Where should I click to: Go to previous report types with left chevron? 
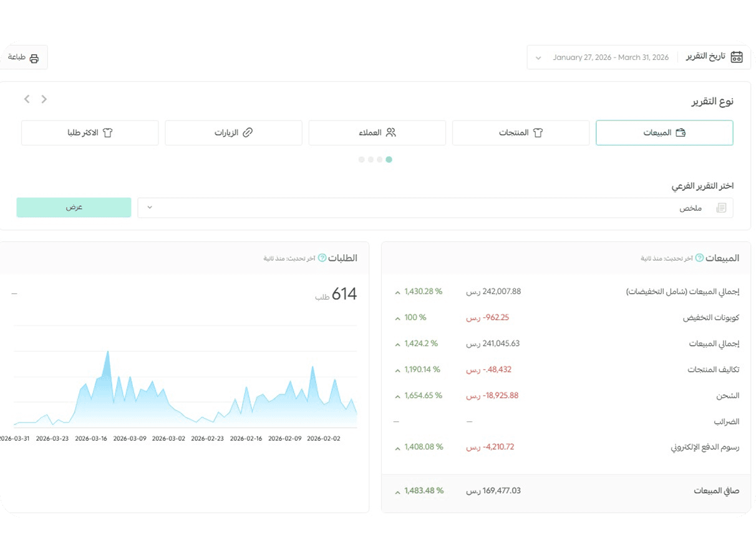(27, 99)
